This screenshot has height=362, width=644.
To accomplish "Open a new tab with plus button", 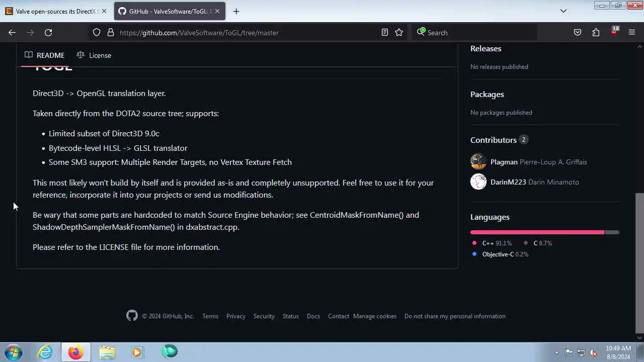I will point(236,11).
